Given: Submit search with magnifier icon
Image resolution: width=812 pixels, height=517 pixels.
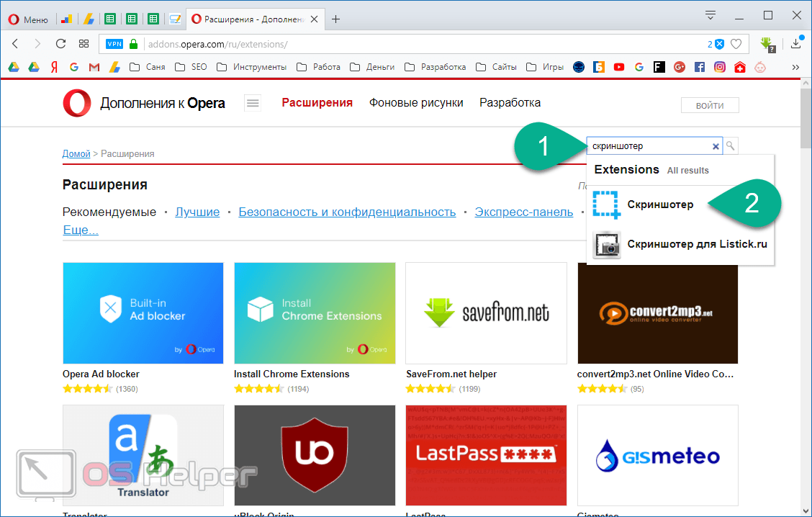Looking at the screenshot, I should (x=730, y=146).
